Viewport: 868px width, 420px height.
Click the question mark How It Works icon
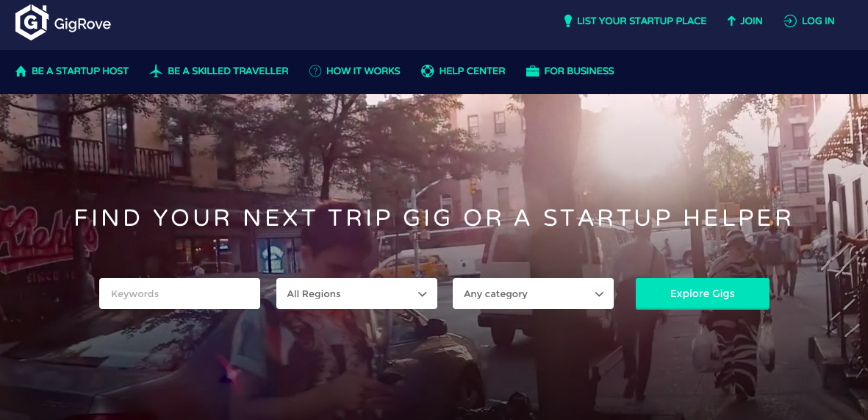pyautogui.click(x=315, y=71)
